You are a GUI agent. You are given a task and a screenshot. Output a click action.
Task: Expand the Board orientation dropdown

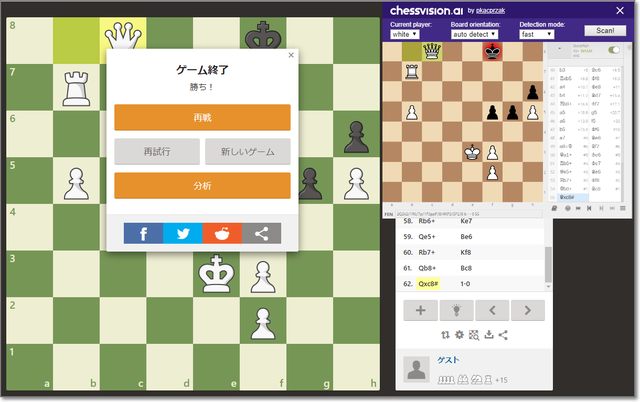coord(475,34)
